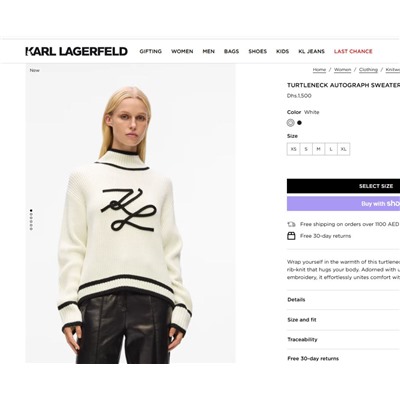Click the Select Size button
This screenshot has height=400, width=400.
[343, 186]
